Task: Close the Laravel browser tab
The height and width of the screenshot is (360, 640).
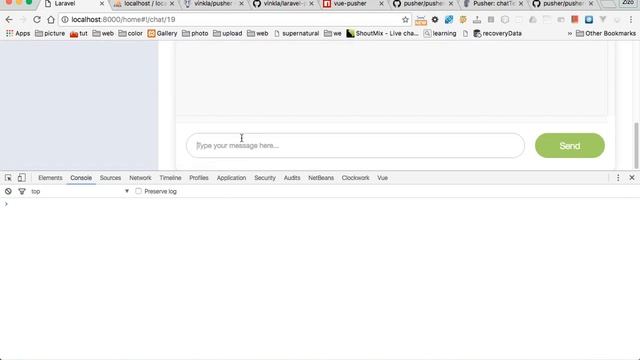Action: tap(102, 4)
